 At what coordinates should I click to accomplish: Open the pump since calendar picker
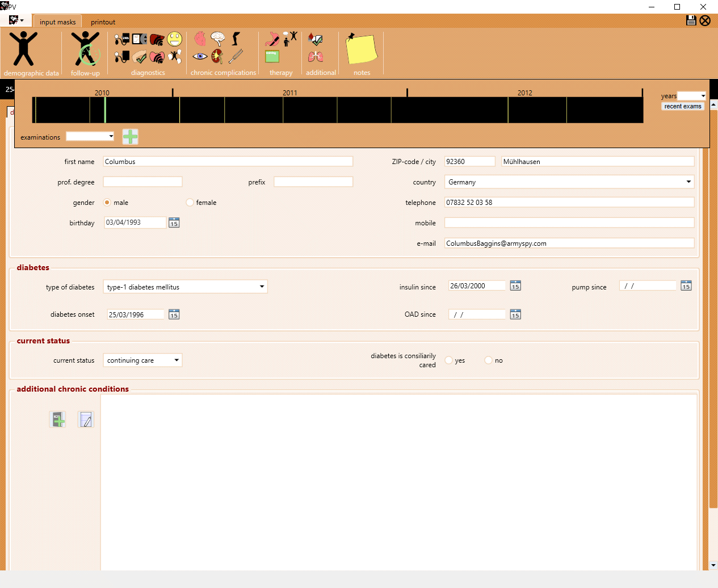pos(686,285)
